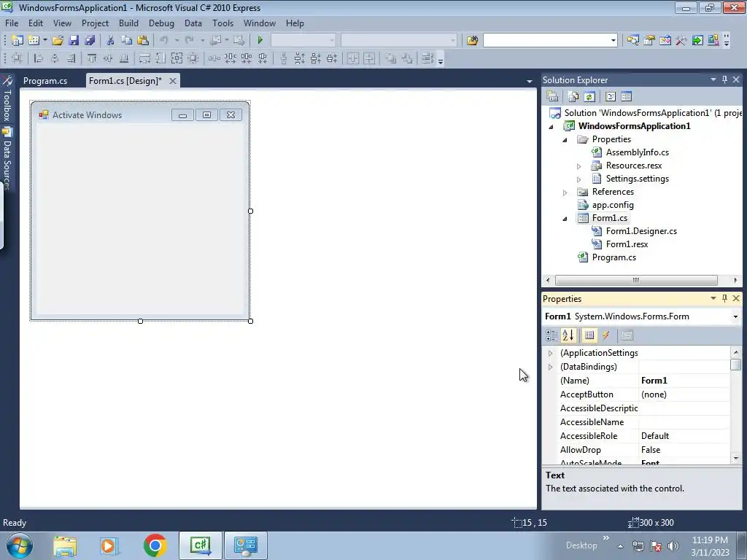The image size is (747, 560).
Task: Toggle auto-hide pin on Properties panel
Action: tap(724, 298)
